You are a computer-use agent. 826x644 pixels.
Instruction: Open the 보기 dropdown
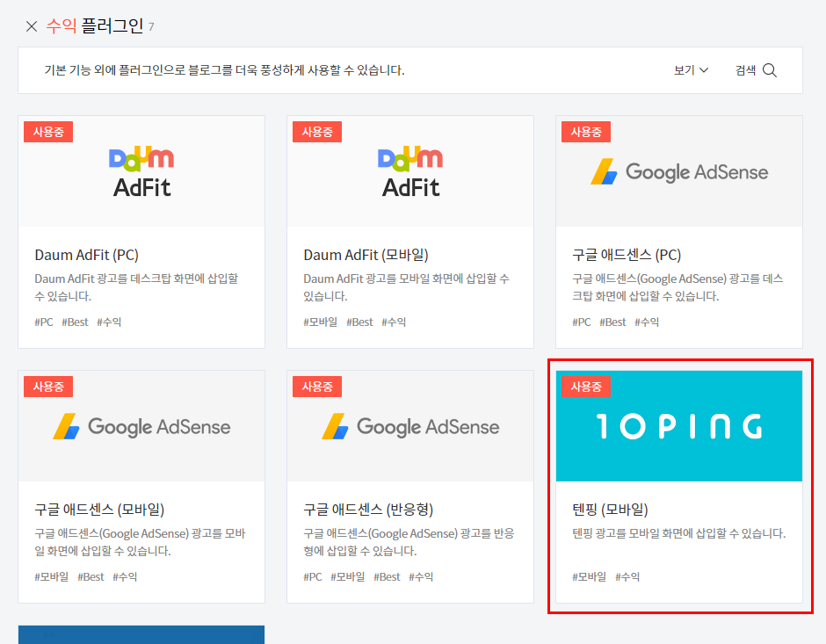[692, 70]
